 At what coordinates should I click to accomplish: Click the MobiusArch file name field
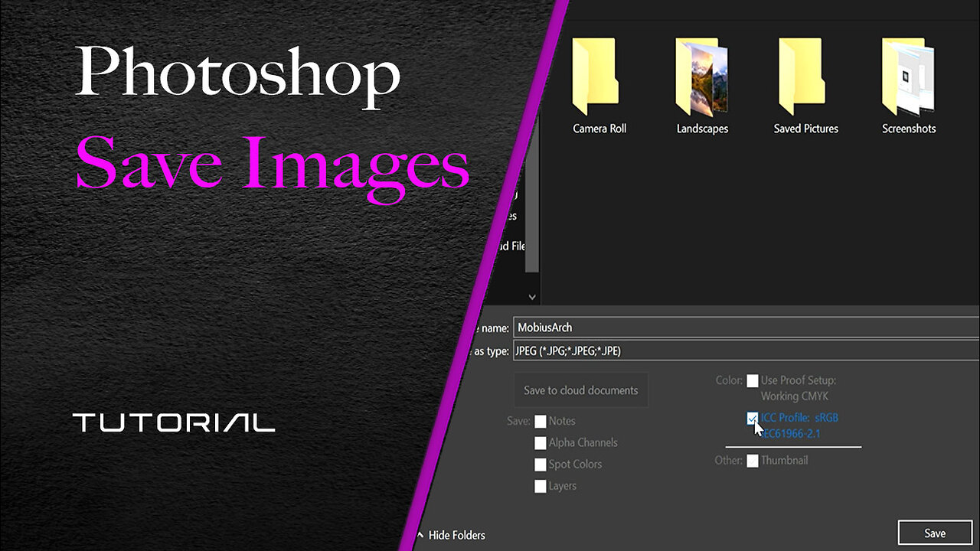coord(746,328)
